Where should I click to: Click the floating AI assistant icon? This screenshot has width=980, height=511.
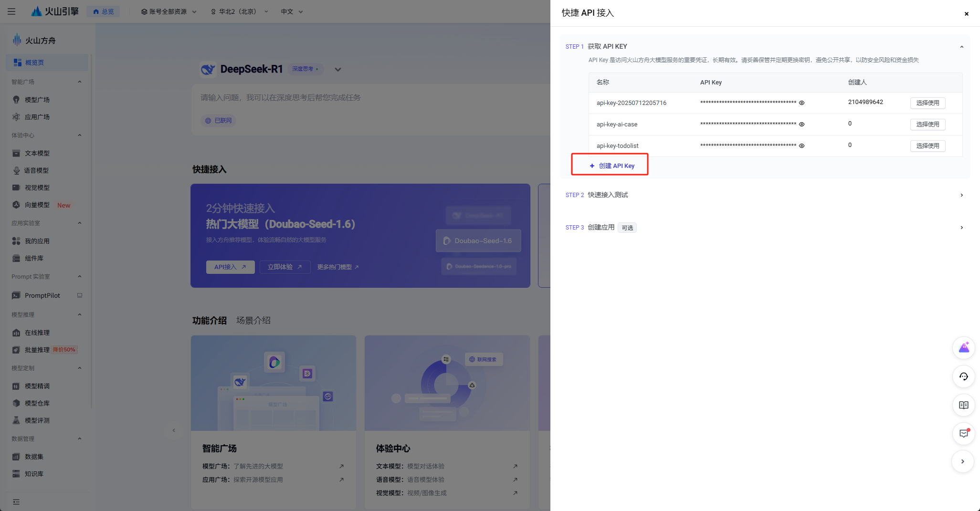click(964, 347)
